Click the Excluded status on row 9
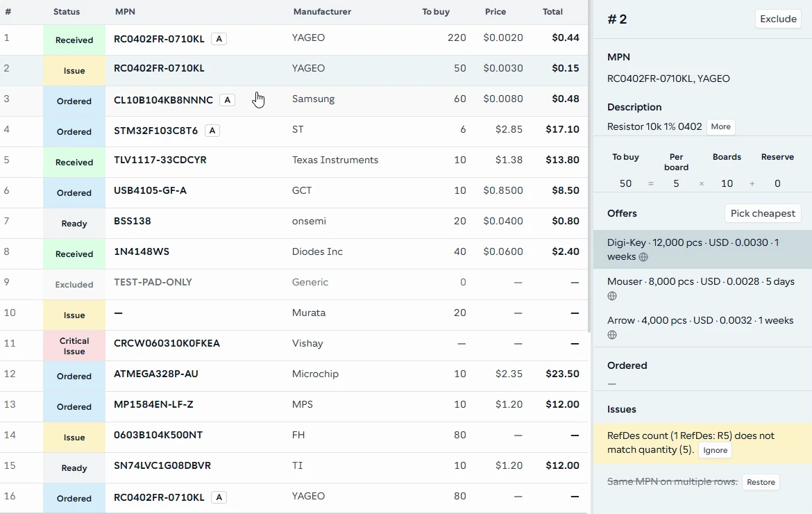This screenshot has width=812, height=514. click(x=74, y=285)
